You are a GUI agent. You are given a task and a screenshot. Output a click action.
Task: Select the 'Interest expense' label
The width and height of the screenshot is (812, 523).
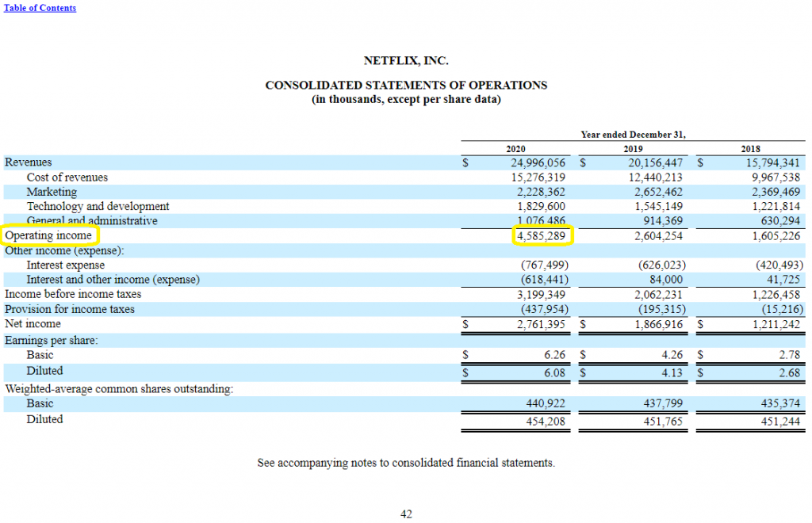point(66,265)
